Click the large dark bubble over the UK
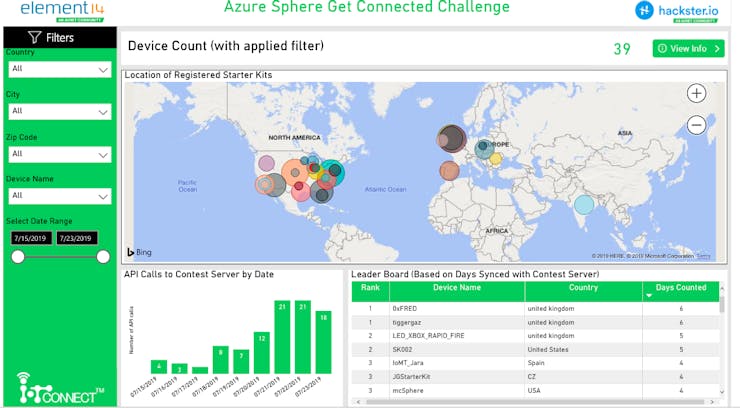Viewport: 740px width, 408px height. coord(453,137)
